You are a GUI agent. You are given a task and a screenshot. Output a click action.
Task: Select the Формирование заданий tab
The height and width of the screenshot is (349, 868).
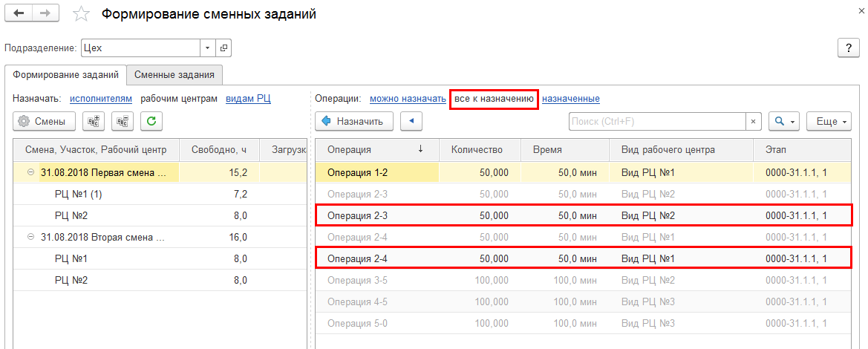click(x=65, y=74)
